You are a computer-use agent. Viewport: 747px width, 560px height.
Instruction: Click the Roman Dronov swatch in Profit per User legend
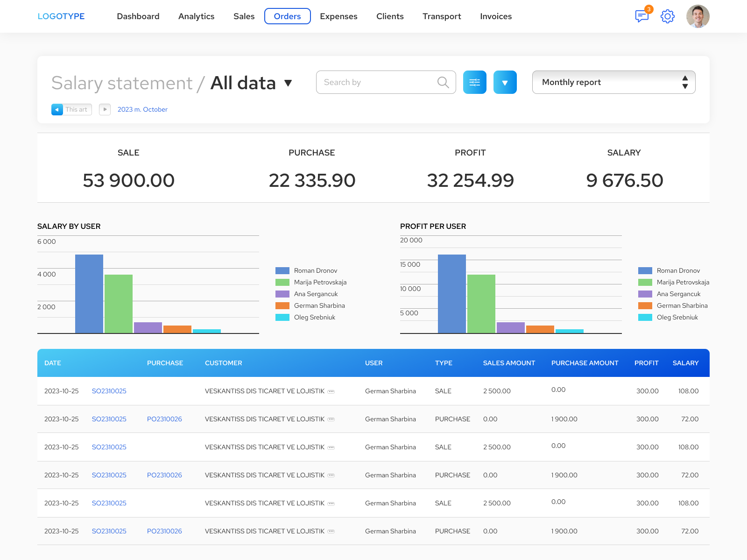[x=645, y=270]
